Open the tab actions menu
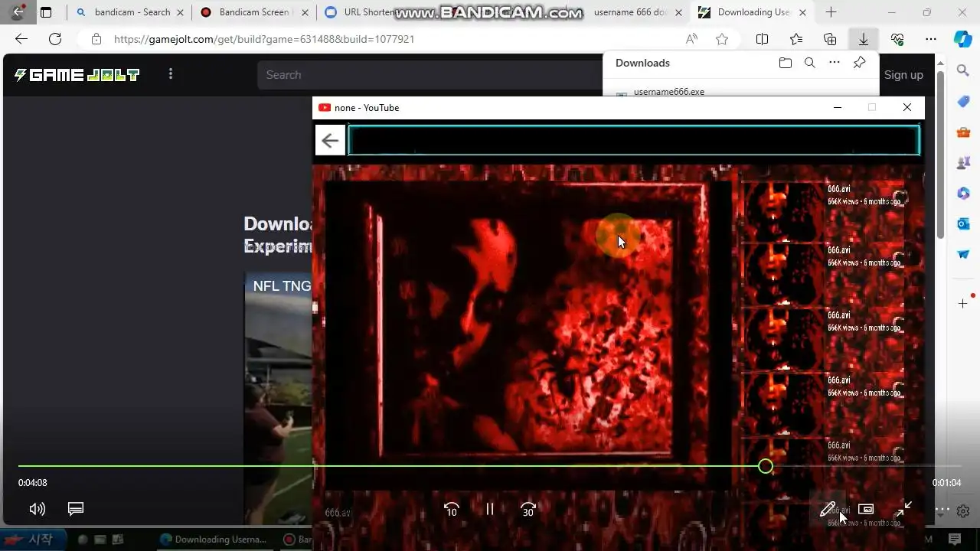 (46, 12)
